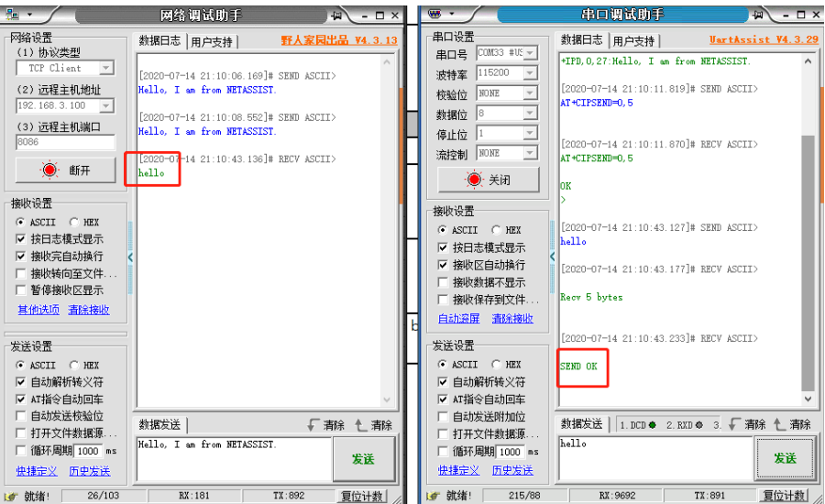Enable 接收数据不显示 in serial window
This screenshot has height=504, width=825.
[443, 282]
